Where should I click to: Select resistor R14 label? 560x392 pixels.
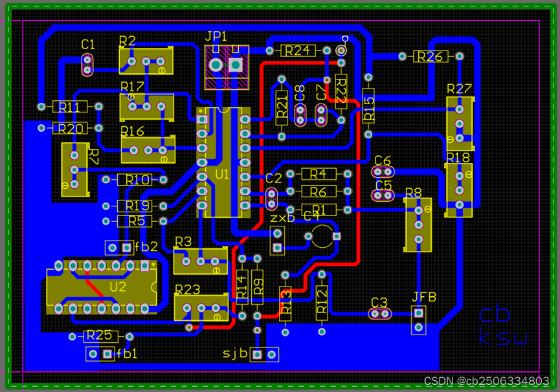241,287
